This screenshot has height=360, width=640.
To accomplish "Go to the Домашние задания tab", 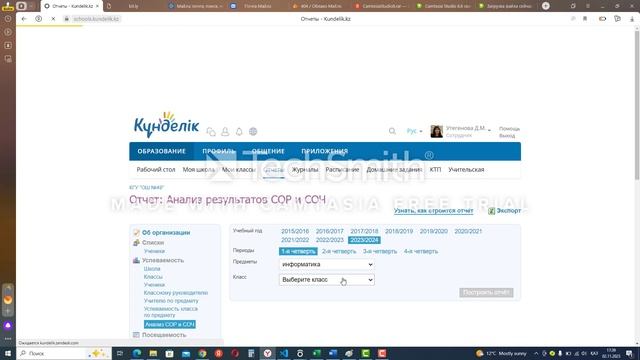I will (394, 169).
